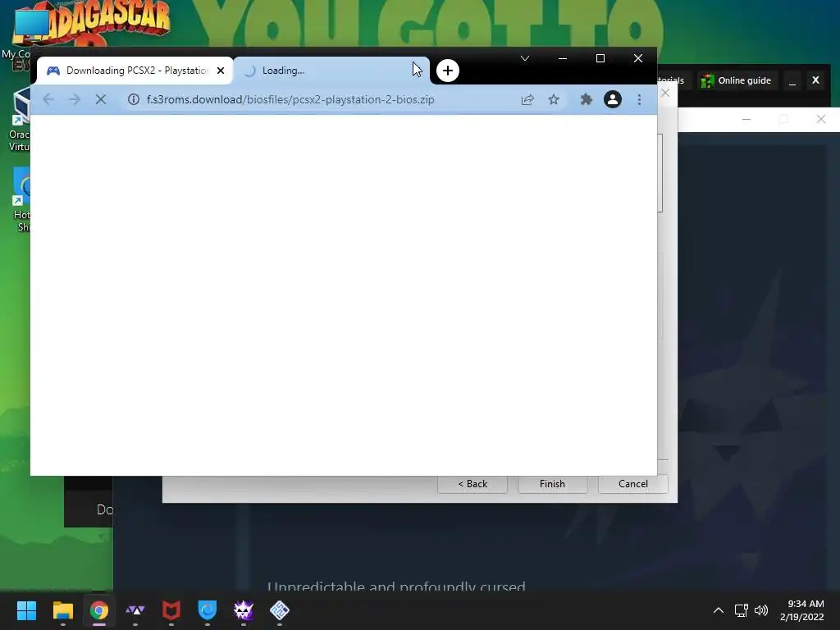Open the purple spiky monster app on taskbar
The image size is (840, 630).
(243, 610)
